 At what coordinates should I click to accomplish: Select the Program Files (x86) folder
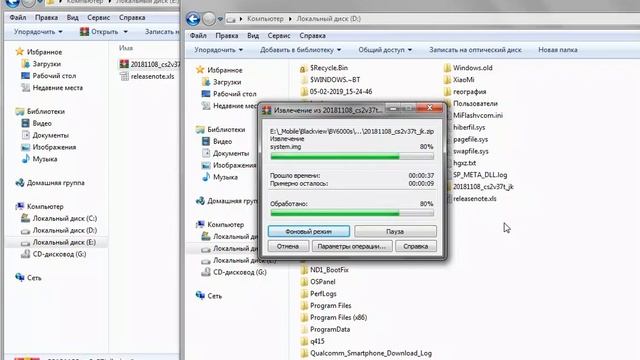333,317
